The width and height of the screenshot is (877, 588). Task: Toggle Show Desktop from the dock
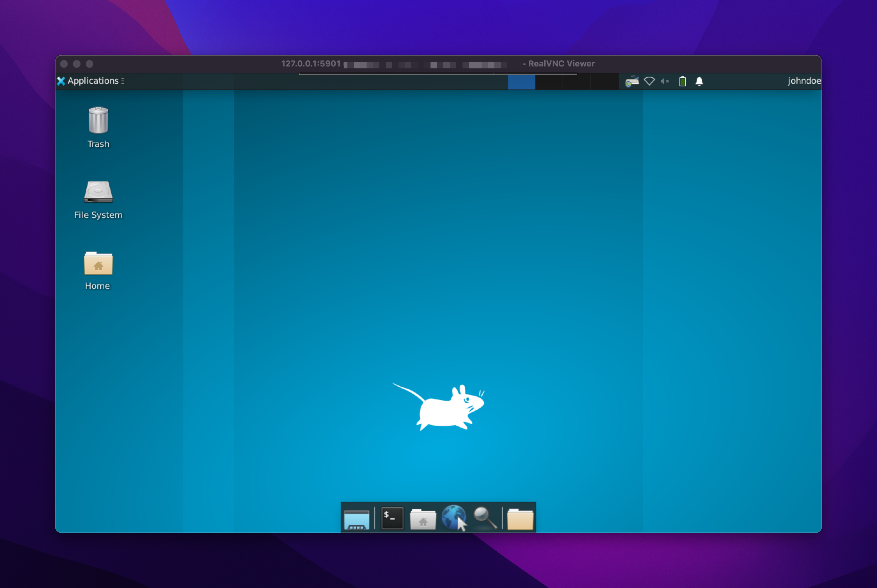[x=356, y=518]
